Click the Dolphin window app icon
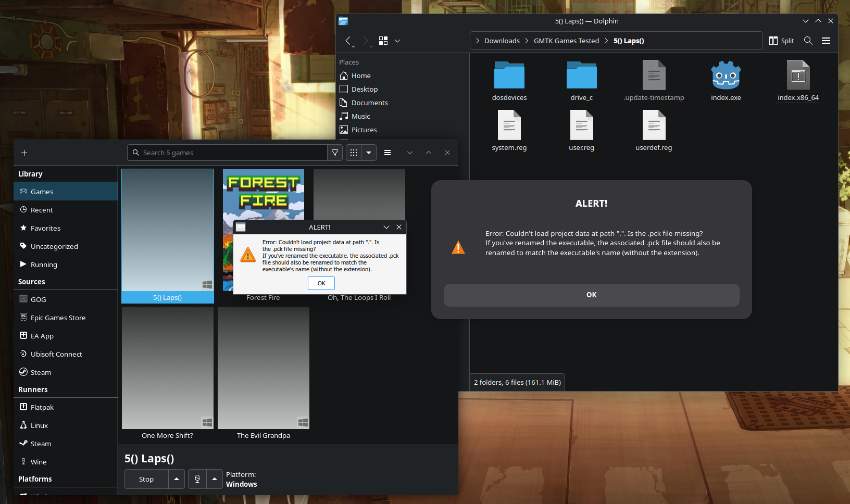Screen dimensions: 850x504 coord(343,21)
